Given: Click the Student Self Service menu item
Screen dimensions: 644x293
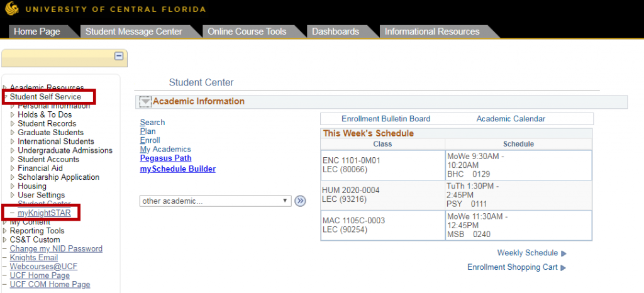Looking at the screenshot, I should point(45,97).
